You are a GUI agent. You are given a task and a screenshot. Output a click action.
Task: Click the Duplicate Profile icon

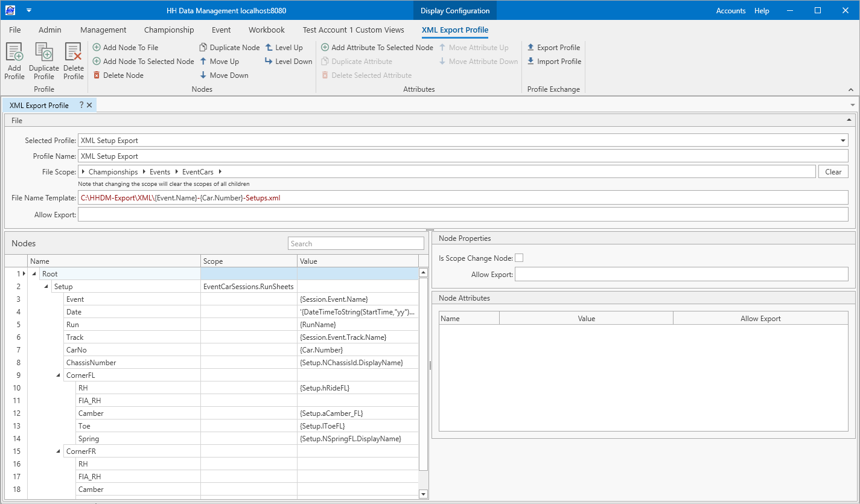point(43,53)
